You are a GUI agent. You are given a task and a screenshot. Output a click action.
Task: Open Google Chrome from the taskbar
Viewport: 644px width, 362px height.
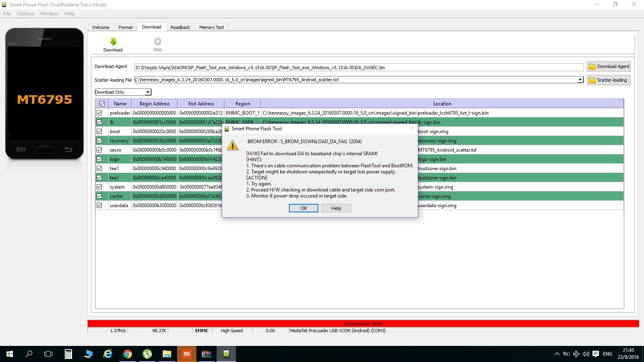pos(128,354)
